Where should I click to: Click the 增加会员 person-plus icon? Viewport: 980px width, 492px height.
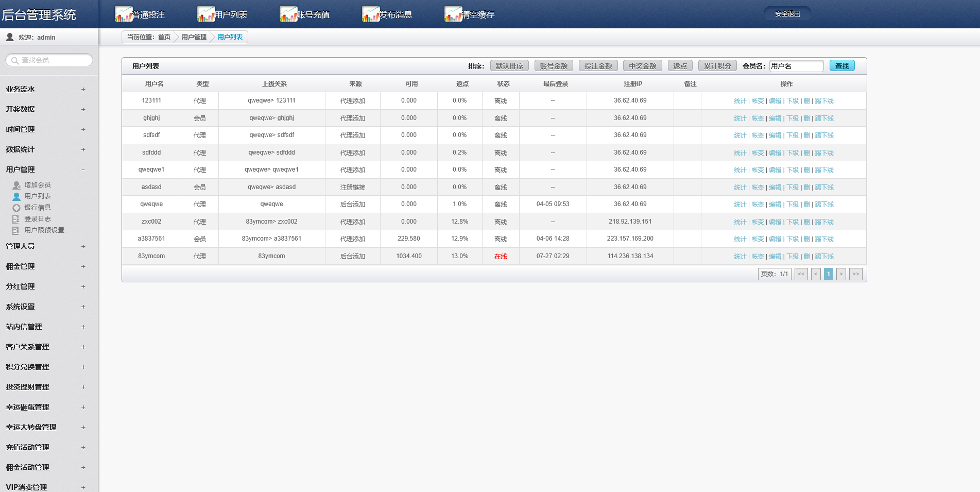click(x=16, y=185)
